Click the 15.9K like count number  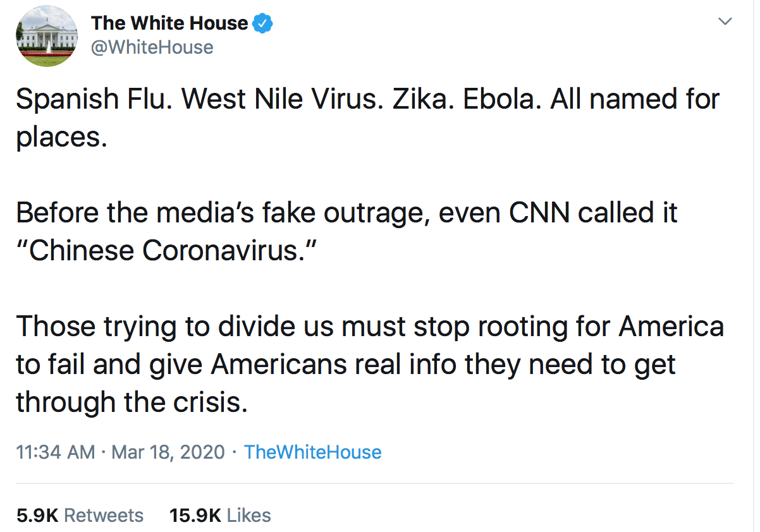coord(195,516)
